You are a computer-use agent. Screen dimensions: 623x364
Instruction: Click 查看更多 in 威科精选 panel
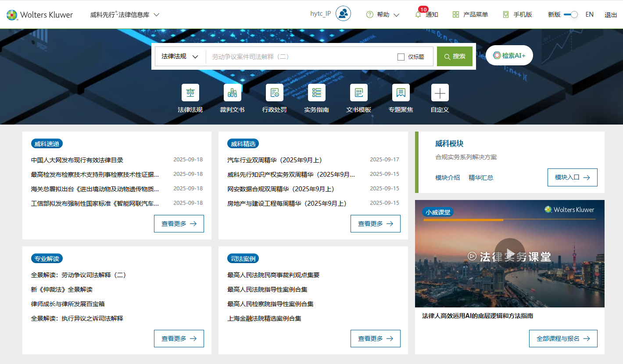pyautogui.click(x=376, y=224)
